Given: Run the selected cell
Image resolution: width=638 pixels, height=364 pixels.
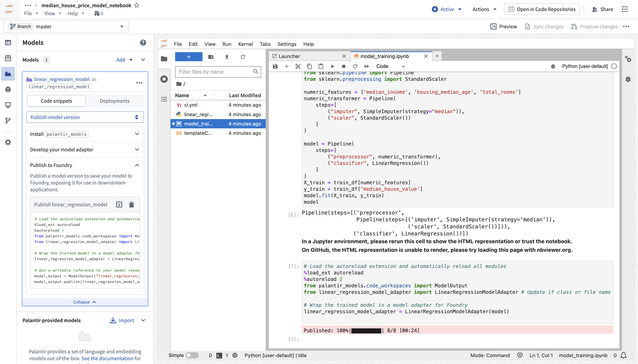Looking at the screenshot, I should [x=332, y=66].
